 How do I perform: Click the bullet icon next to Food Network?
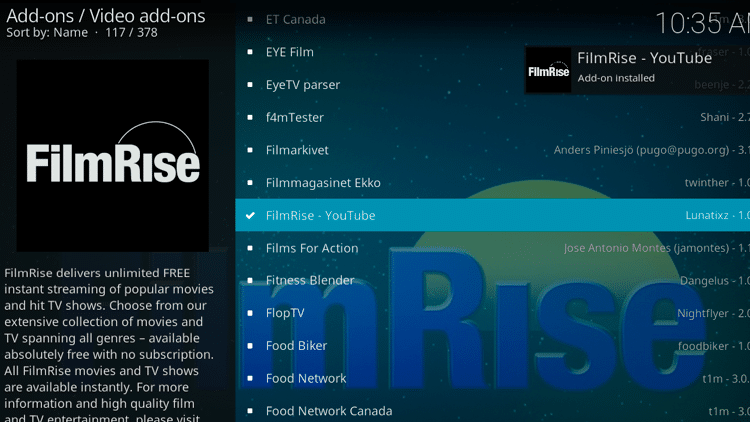pyautogui.click(x=250, y=378)
